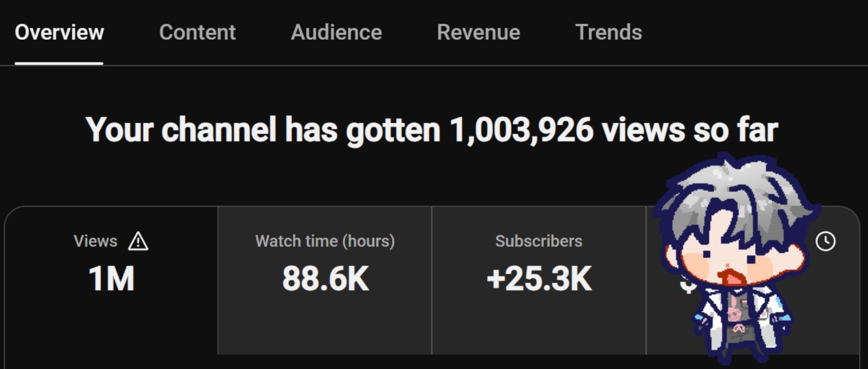Viewport: 868px width, 369px height.
Task: Click the partially hidden dollar sign
Action: click(x=687, y=284)
